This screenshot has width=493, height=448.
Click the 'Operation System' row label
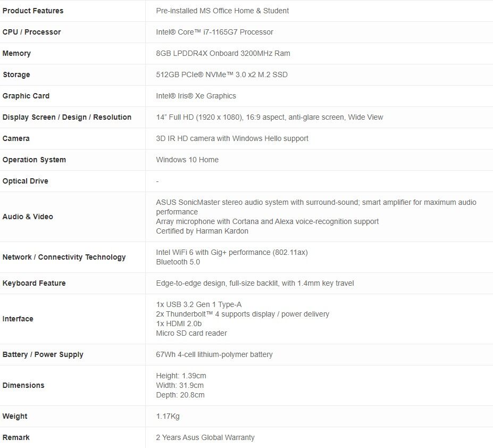pyautogui.click(x=34, y=160)
